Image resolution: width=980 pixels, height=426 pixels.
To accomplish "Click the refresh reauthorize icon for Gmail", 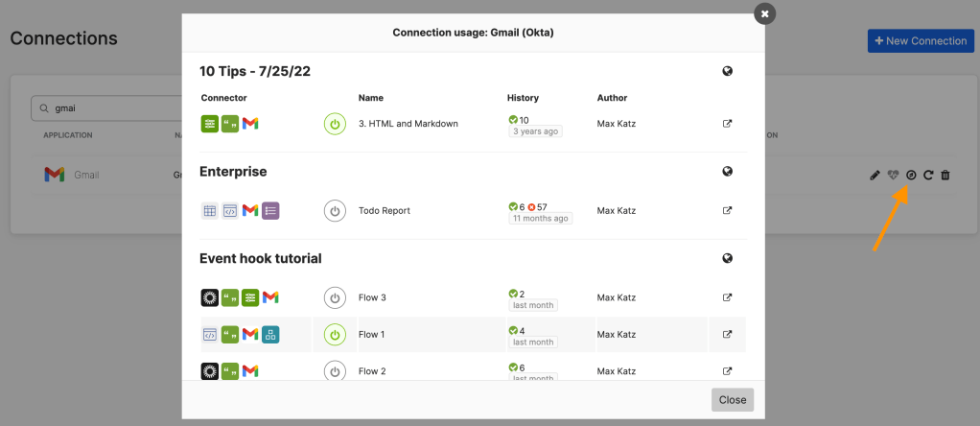I will [928, 176].
